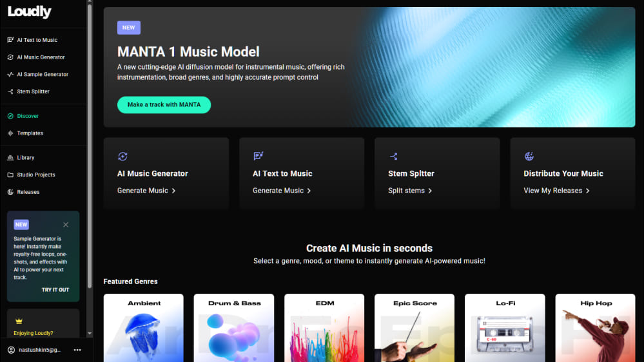
Task: Go to Templates in sidebar
Action: click(30, 133)
